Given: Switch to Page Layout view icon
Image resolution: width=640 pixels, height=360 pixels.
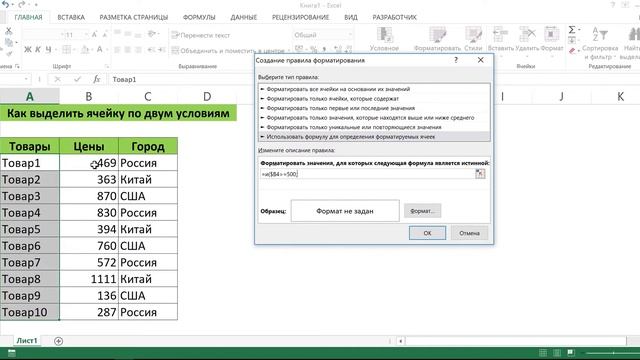Looking at the screenshot, I should tap(557, 353).
